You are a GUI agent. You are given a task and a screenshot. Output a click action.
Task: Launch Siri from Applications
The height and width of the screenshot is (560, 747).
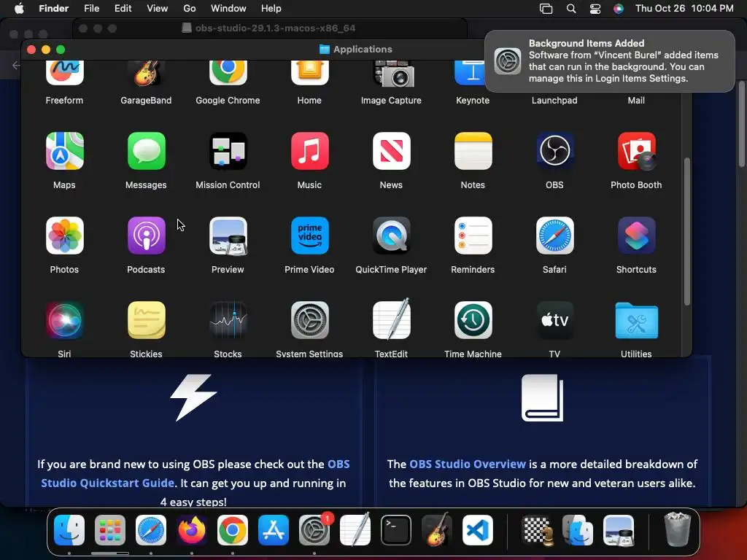tap(64, 320)
